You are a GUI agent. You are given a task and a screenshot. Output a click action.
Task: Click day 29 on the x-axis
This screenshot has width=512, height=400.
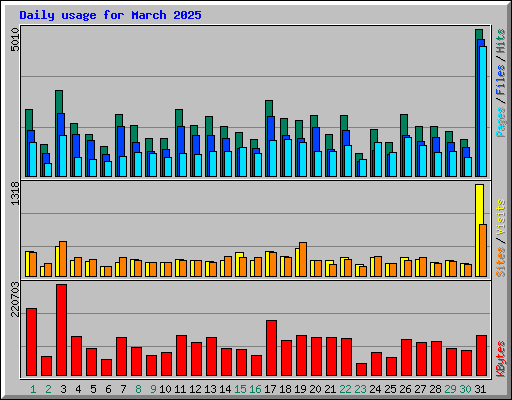[x=450, y=389]
